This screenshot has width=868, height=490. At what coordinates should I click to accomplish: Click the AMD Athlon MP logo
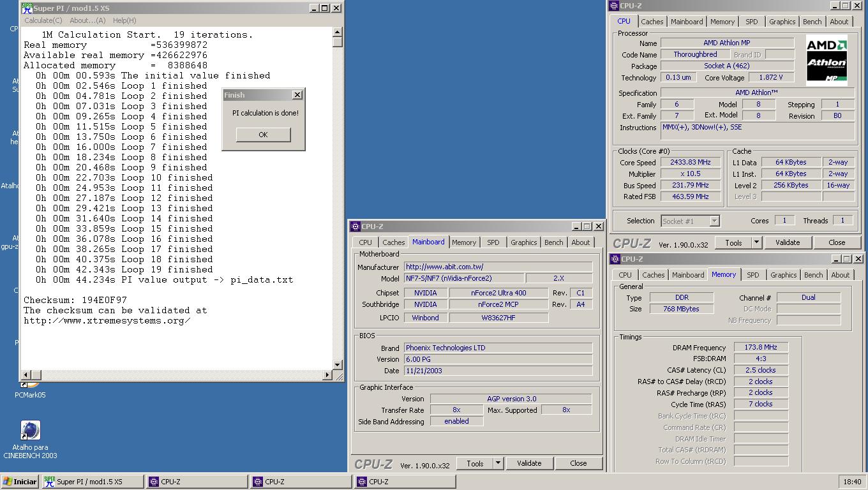(827, 61)
